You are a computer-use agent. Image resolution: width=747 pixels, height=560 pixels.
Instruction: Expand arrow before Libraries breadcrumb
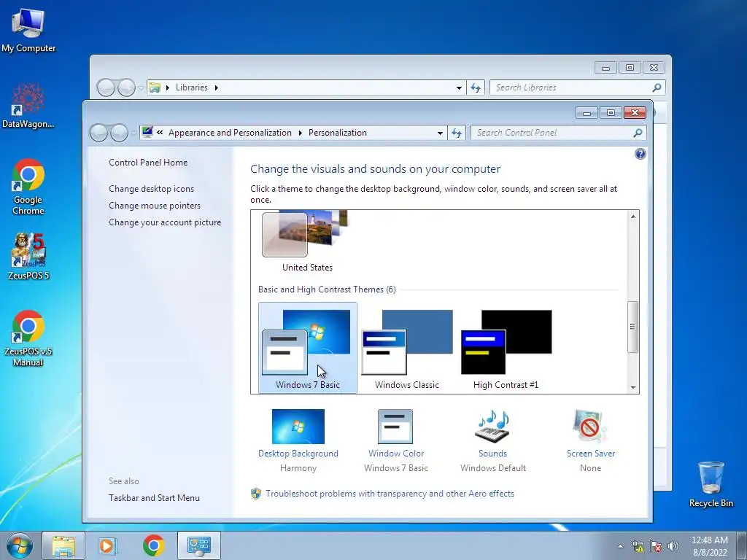167,87
